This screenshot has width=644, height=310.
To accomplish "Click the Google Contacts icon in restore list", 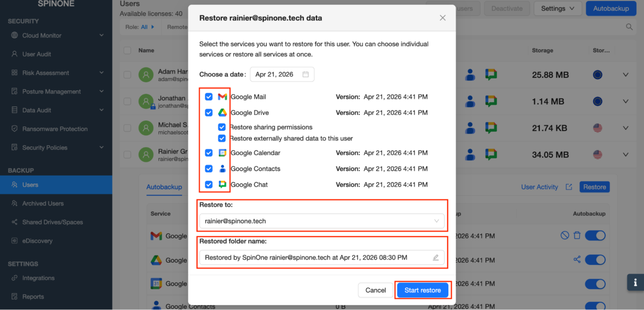I will 222,169.
